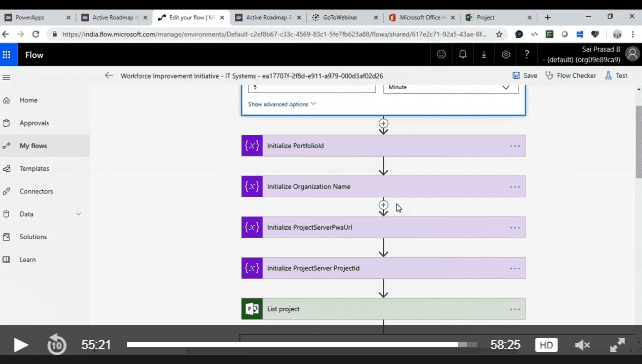This screenshot has height=364, width=642.
Task: Seek on the video progress bar
Action: (301, 345)
